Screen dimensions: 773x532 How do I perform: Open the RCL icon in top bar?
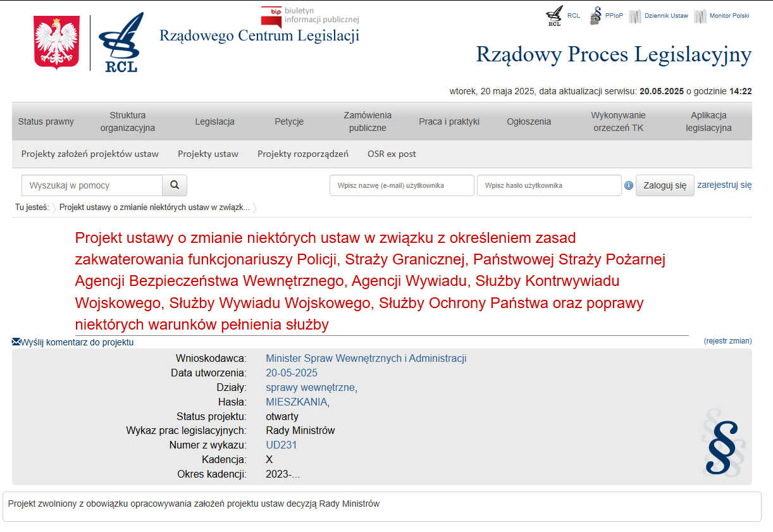coord(554,16)
